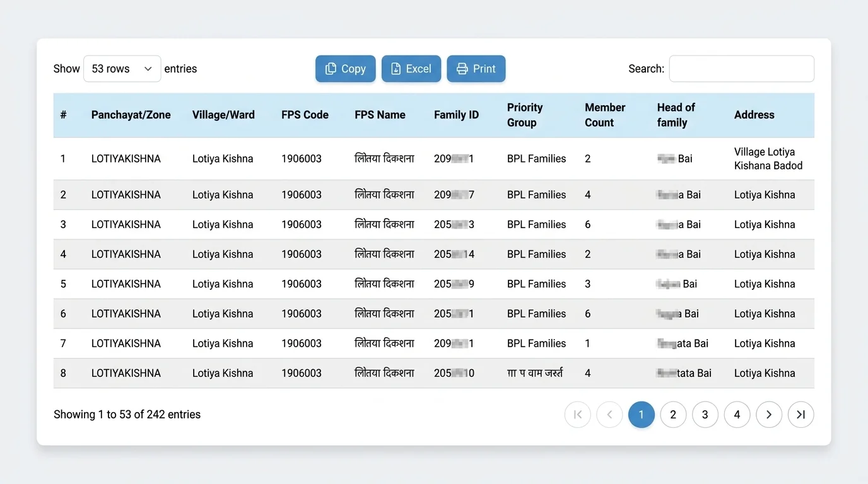Screen dimensions: 868x484
Task: Select member count 1 in row 7
Action: (588, 343)
